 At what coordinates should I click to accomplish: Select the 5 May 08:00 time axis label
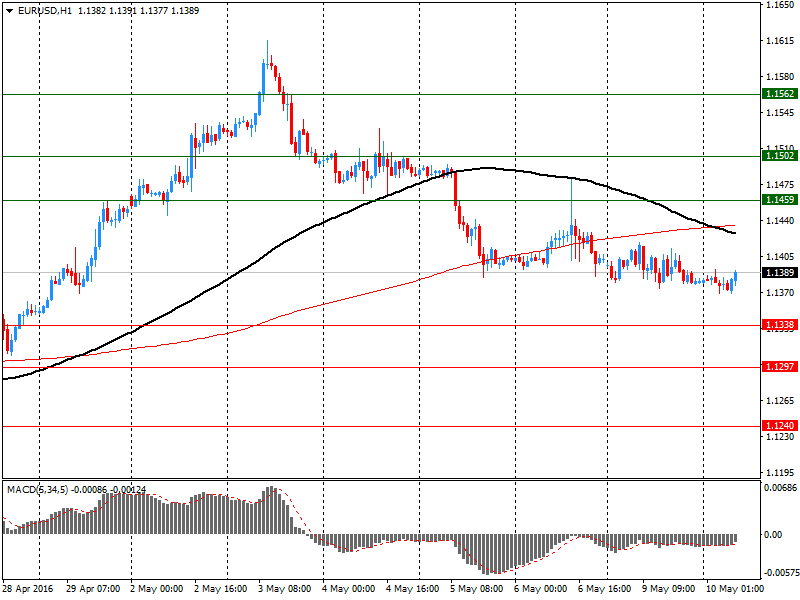tap(477, 589)
